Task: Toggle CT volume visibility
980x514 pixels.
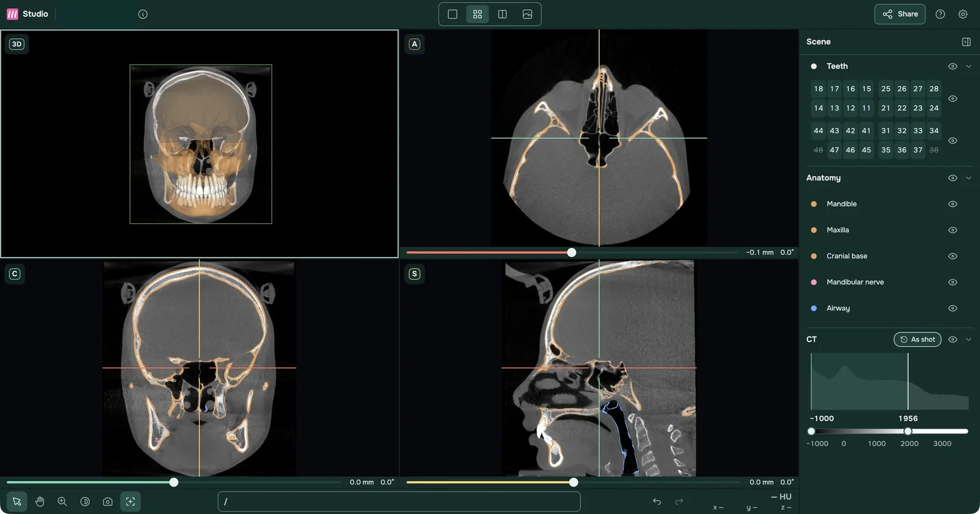Action: pyautogui.click(x=953, y=339)
